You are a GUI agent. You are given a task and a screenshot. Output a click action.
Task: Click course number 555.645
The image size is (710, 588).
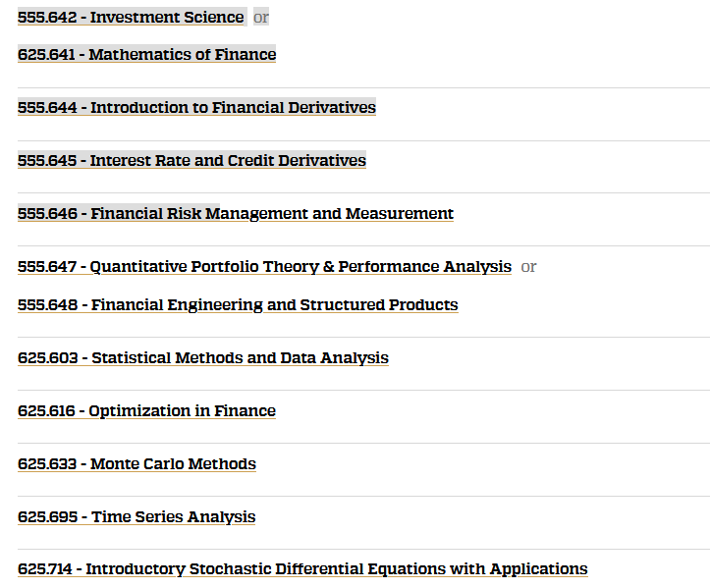click(x=47, y=160)
